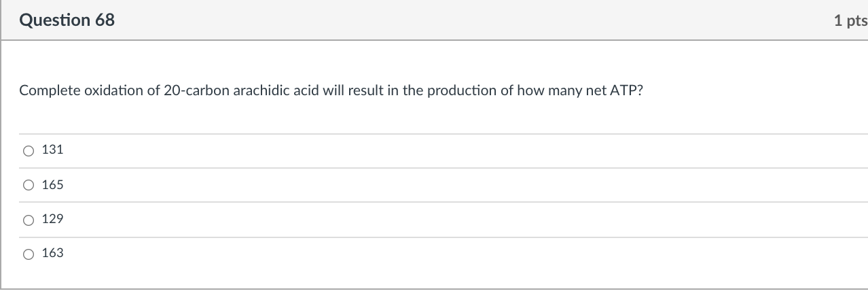
Task: Pick the radio button beside 129
Action: point(29,220)
